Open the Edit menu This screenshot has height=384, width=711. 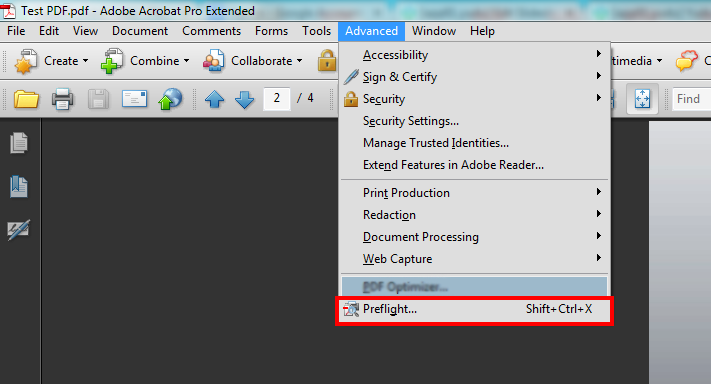coord(49,31)
